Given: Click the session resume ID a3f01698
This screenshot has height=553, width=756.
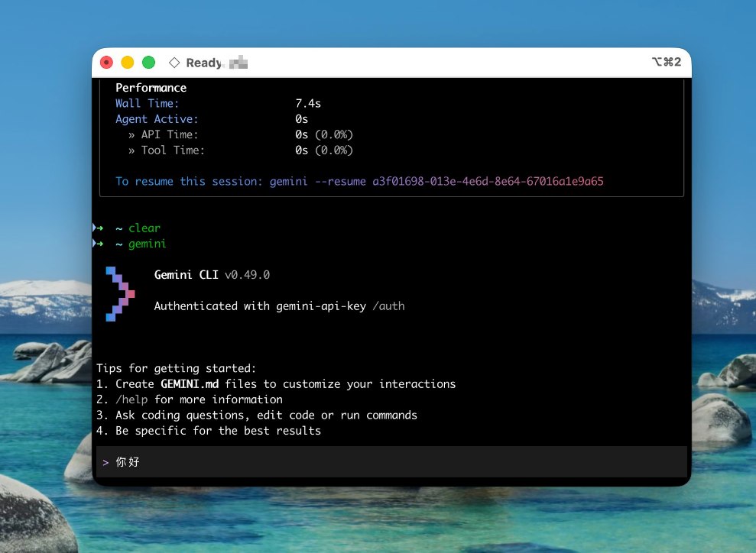Looking at the screenshot, I should click(488, 182).
